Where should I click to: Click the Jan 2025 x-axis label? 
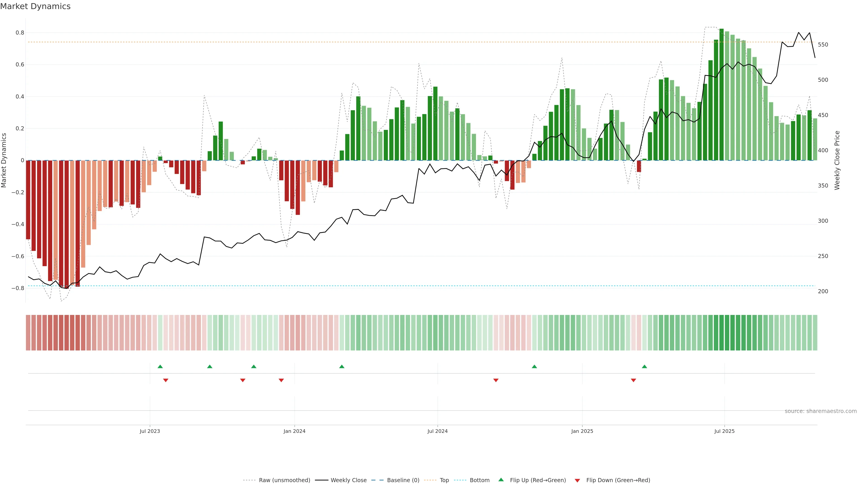[582, 431]
